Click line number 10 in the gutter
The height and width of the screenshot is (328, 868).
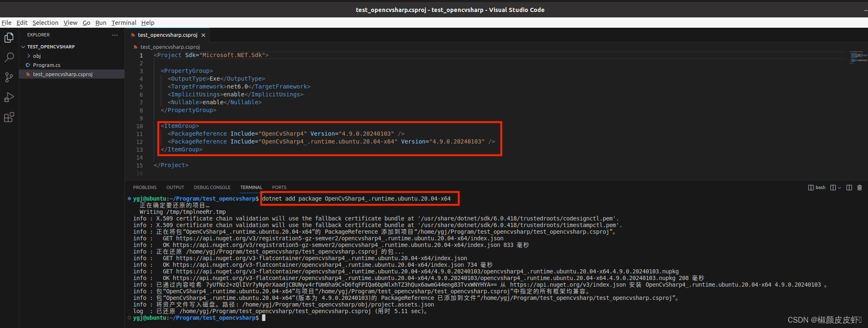coord(140,126)
